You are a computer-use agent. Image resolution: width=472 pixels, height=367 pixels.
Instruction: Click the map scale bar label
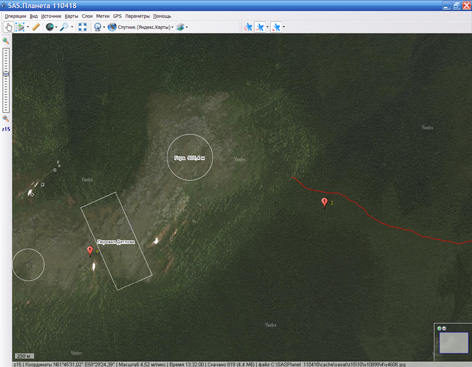(24, 356)
